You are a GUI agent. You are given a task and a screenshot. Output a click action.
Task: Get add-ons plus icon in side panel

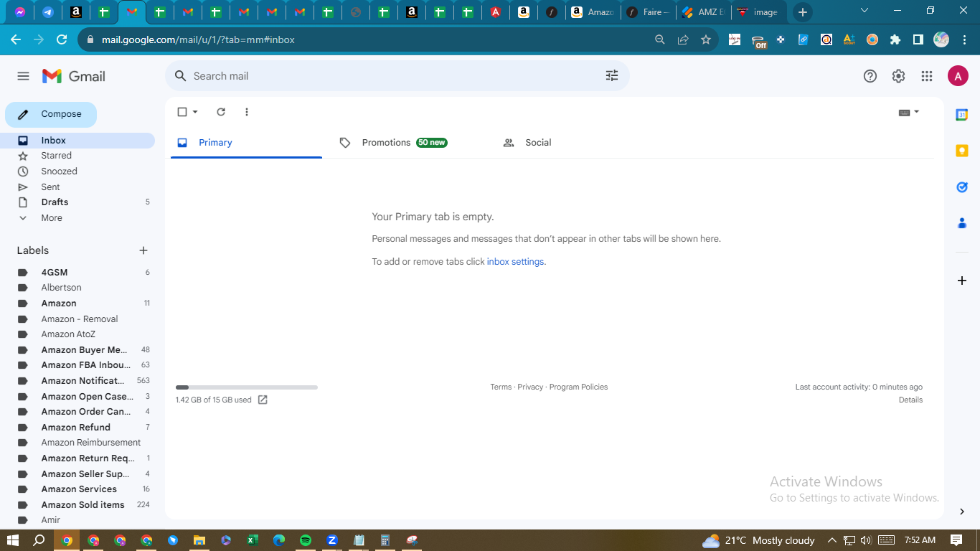pyautogui.click(x=962, y=281)
